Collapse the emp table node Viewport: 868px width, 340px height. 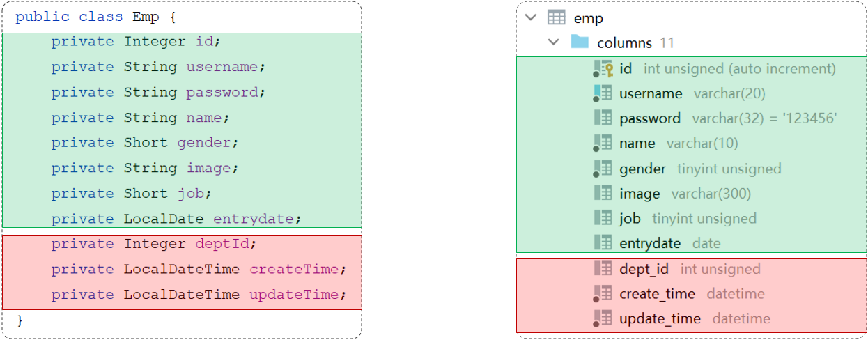point(531,18)
